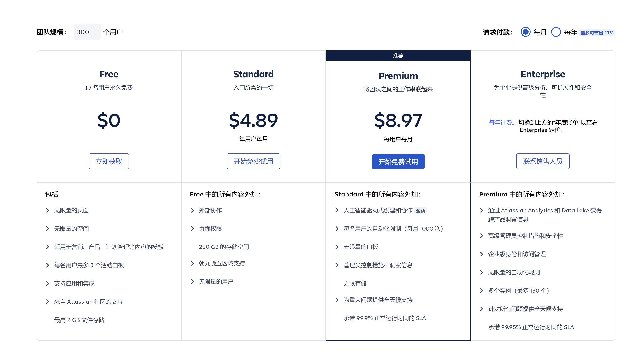644x356 pixels.
Task: Expand the 页面权限 feature item
Action: pyautogui.click(x=210, y=229)
